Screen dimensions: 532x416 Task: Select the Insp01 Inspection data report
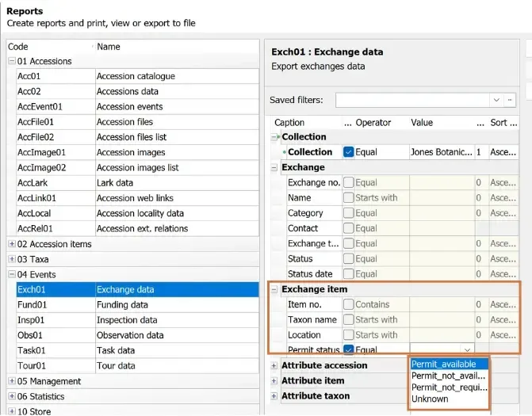[x=137, y=320]
